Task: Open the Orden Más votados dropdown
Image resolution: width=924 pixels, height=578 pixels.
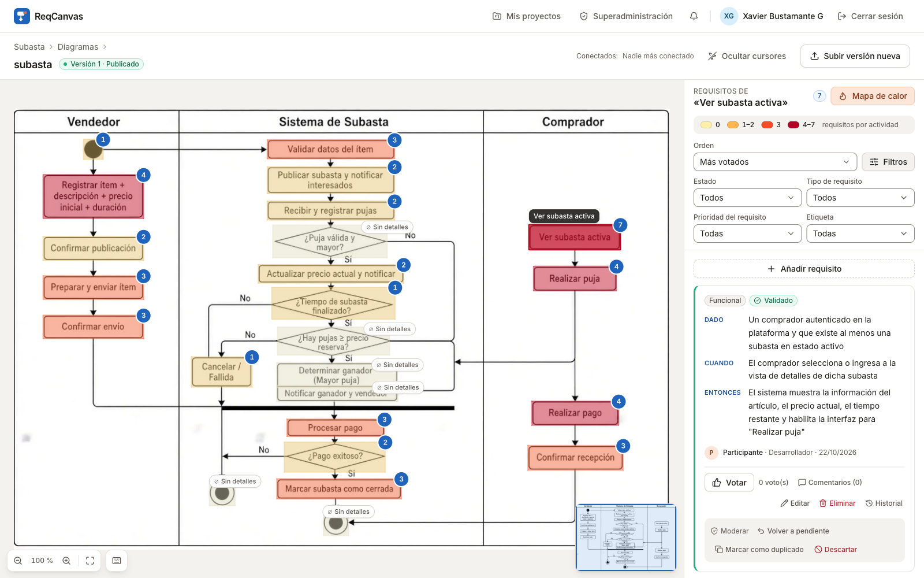Action: 775,162
